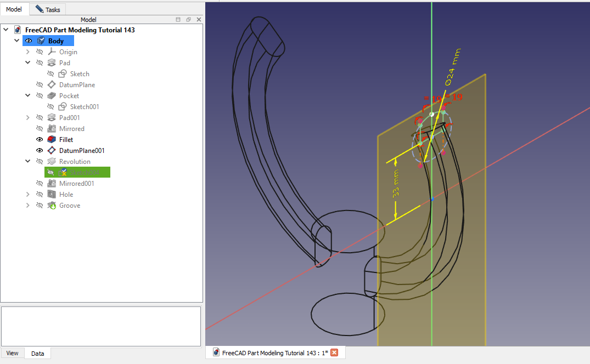Image resolution: width=590 pixels, height=364 pixels.
Task: Expand the Groove tree node
Action: [x=27, y=206]
